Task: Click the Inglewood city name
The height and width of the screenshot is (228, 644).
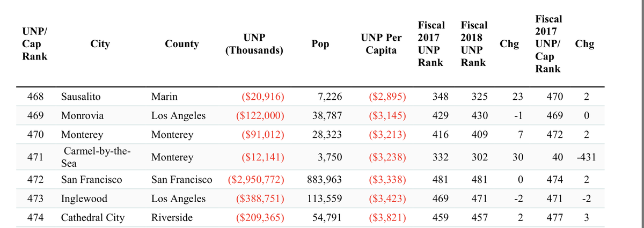Action: coord(84,199)
